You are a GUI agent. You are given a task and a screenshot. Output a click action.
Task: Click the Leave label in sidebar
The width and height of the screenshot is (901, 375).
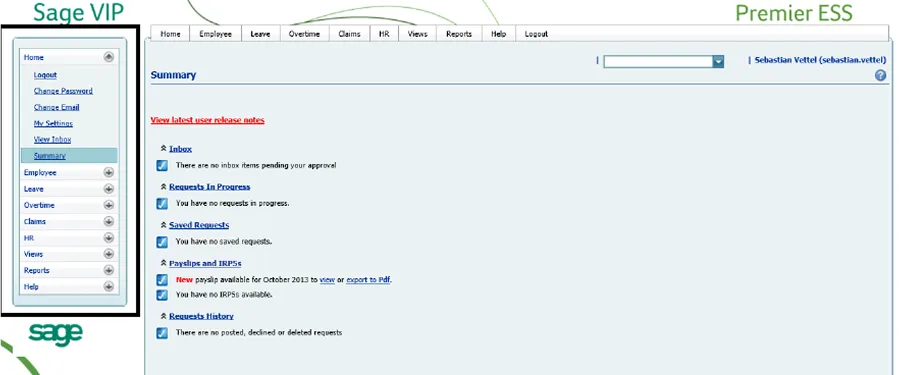pyautogui.click(x=33, y=189)
